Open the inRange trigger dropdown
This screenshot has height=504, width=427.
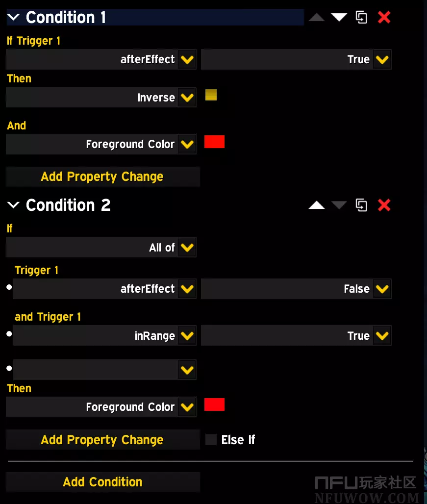point(187,336)
